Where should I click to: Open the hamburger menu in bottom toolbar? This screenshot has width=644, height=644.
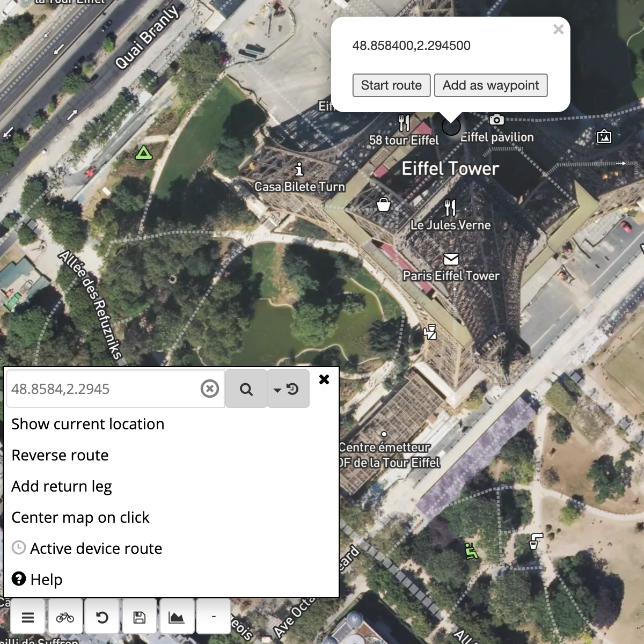28,617
